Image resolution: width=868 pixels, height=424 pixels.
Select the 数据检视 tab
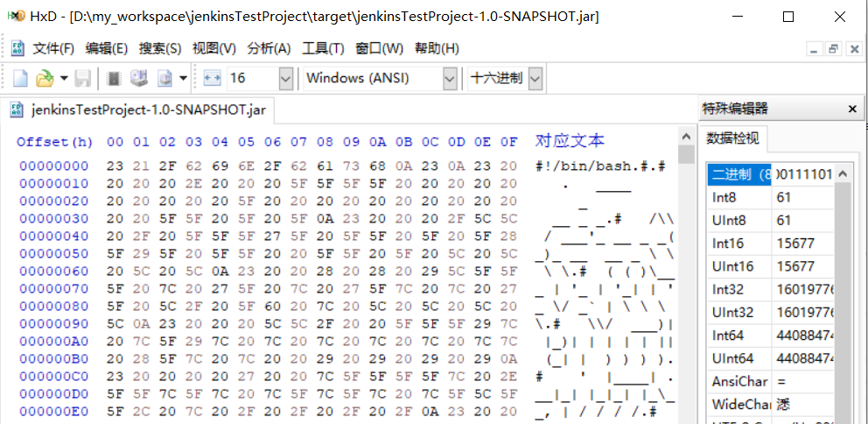coord(733,138)
